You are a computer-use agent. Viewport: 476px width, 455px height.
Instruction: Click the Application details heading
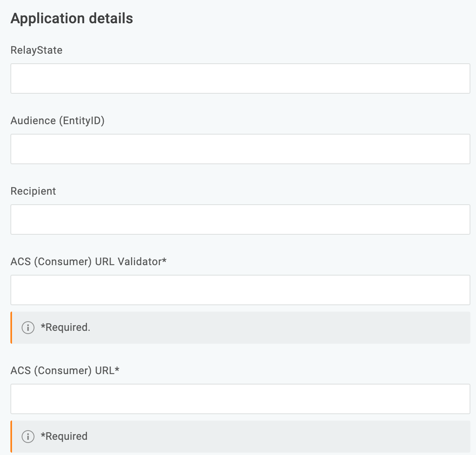tap(72, 18)
